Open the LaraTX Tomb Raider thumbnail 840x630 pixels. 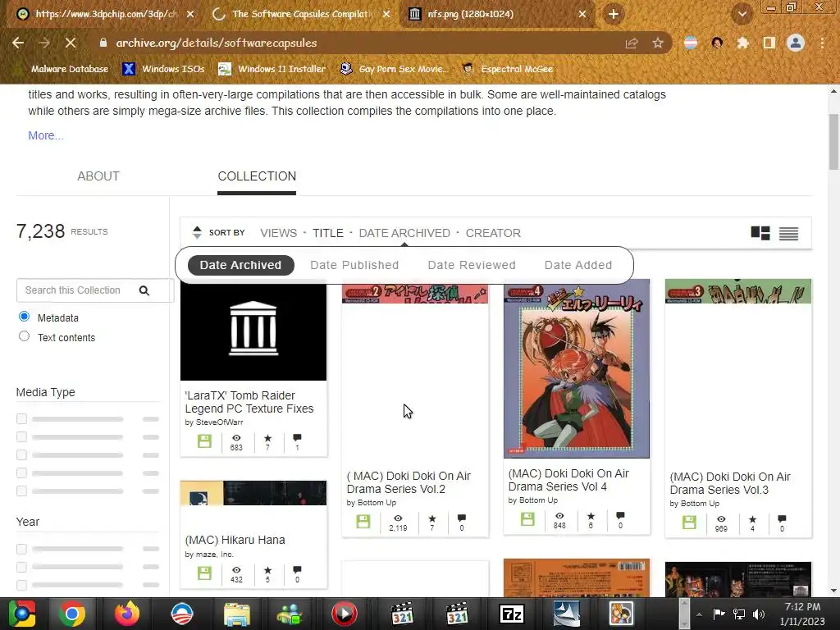[253, 330]
